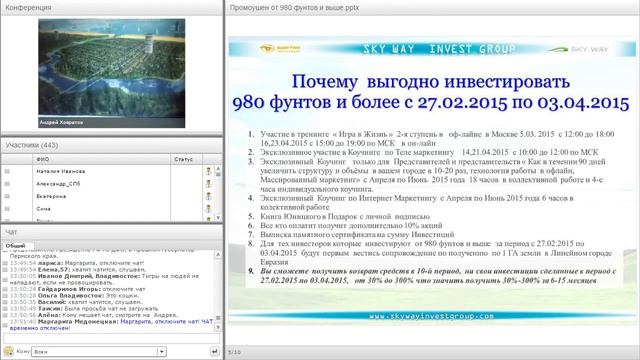Toggle the box left of Сима
The height and width of the screenshot is (360, 640).
pyautogui.click(x=7, y=209)
